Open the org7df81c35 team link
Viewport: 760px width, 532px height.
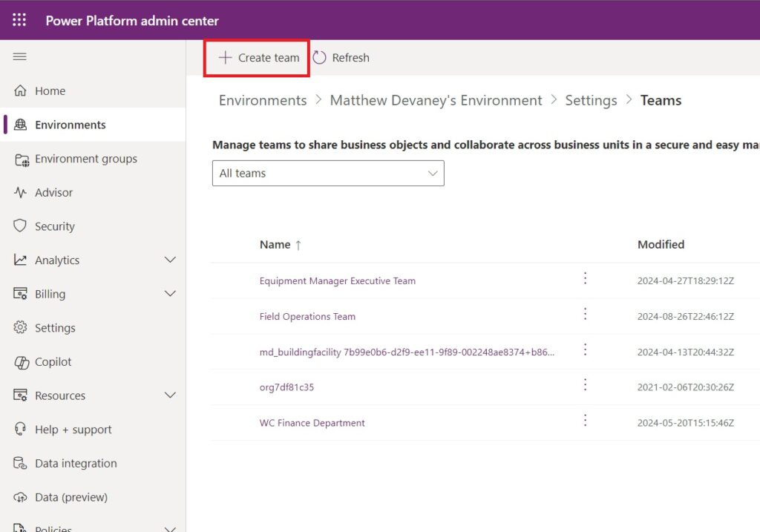point(286,387)
